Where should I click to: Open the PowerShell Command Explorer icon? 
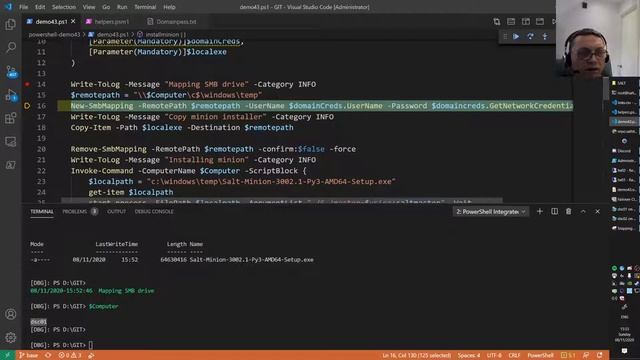tap(11, 165)
